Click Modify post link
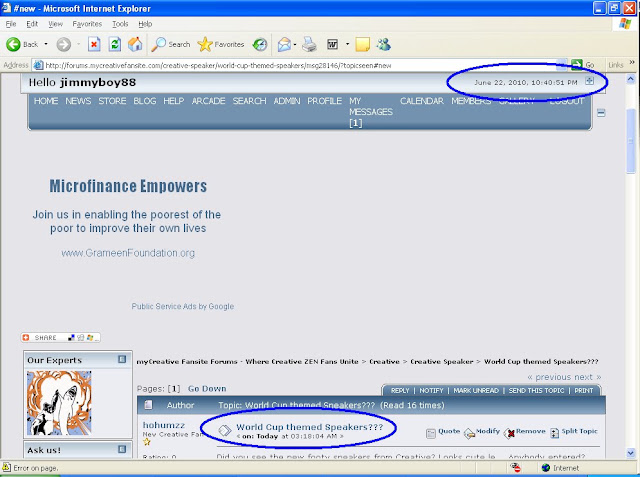640x477 pixels. [x=482, y=432]
